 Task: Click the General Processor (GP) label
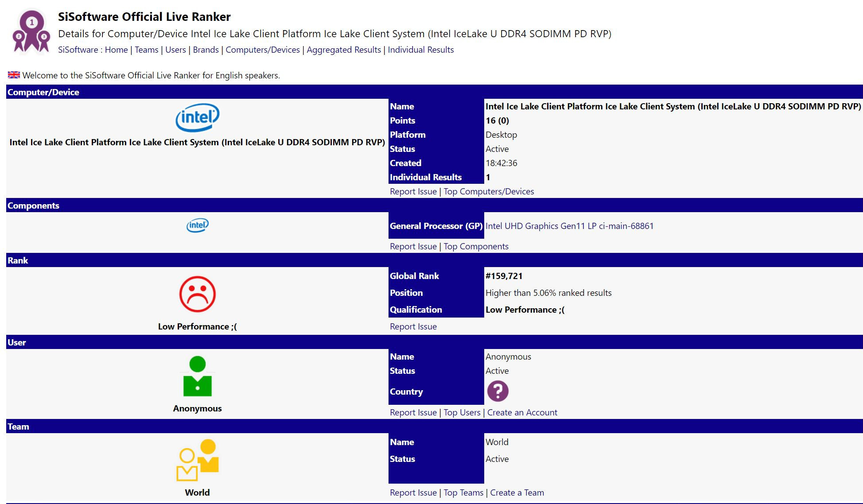click(x=436, y=226)
